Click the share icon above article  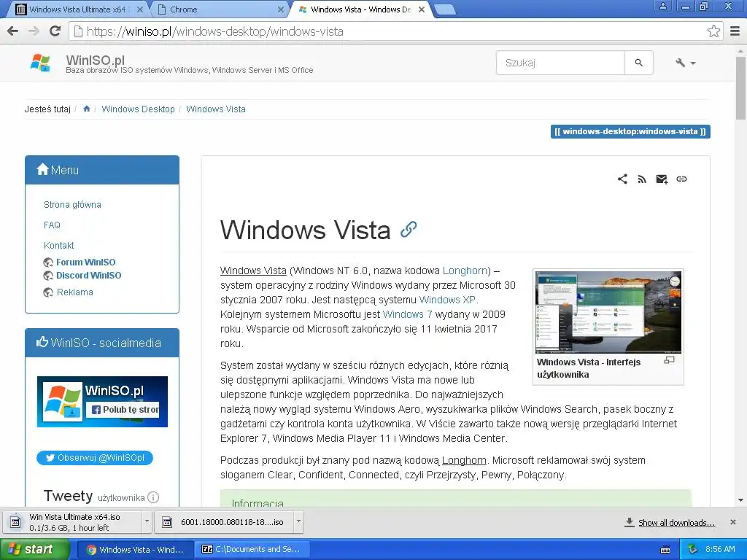click(x=622, y=179)
